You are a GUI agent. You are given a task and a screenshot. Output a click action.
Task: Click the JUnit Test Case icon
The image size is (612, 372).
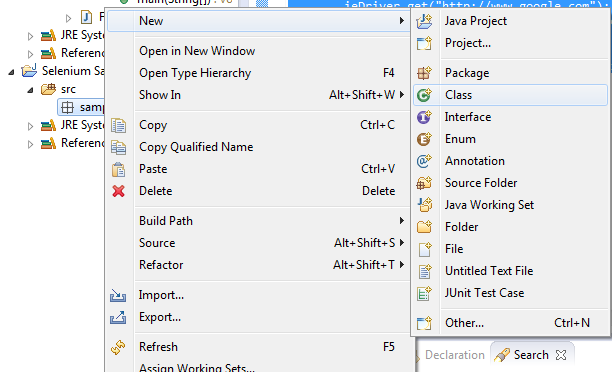424,293
